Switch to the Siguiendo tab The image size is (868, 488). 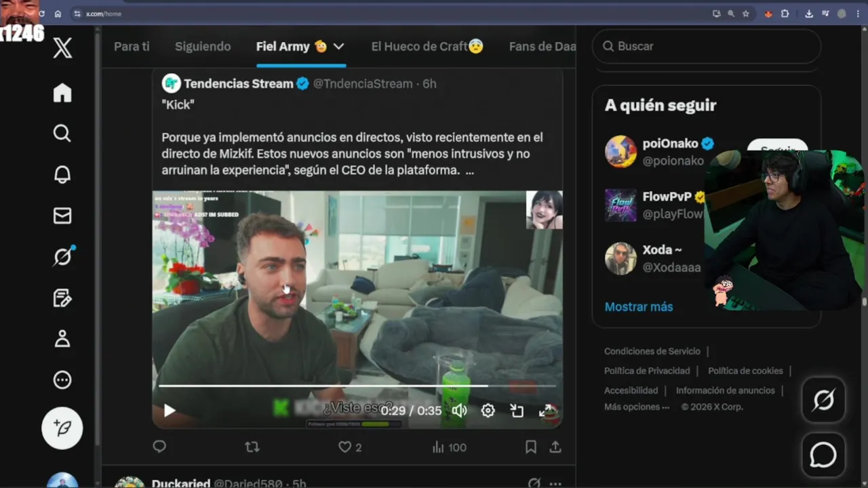(203, 46)
